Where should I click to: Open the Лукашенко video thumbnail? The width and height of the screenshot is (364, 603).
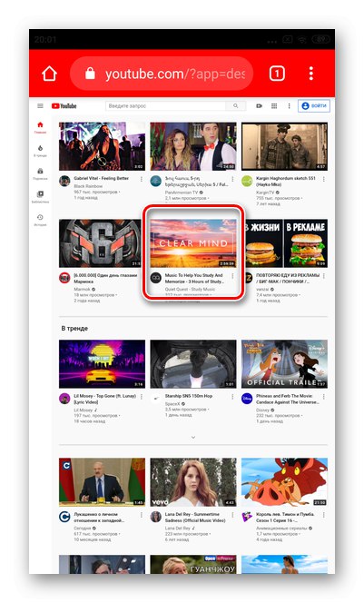[x=102, y=482]
